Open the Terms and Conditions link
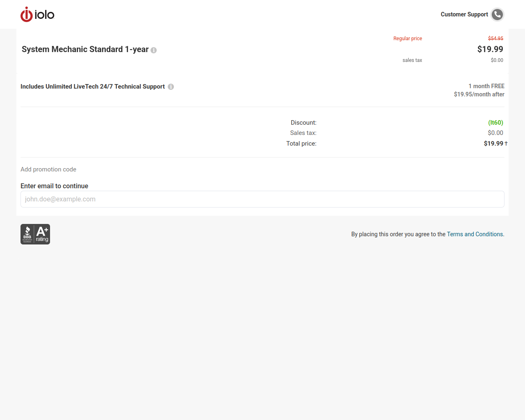 [475, 234]
